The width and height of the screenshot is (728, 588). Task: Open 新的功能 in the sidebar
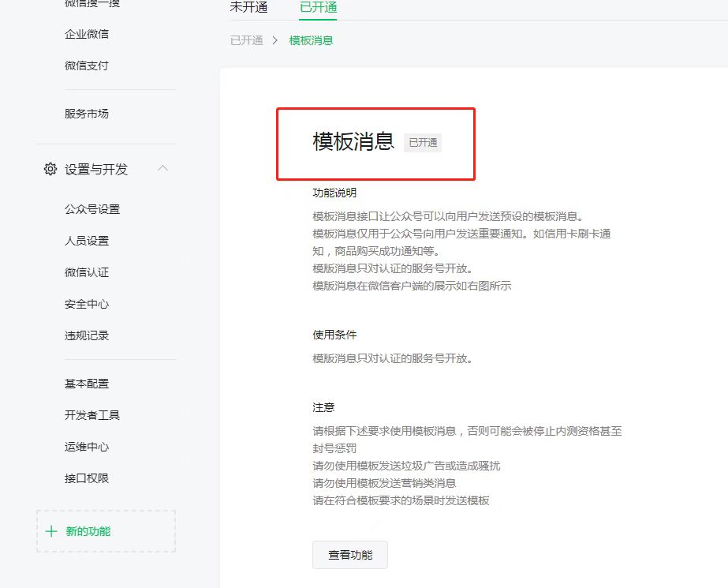click(x=88, y=531)
